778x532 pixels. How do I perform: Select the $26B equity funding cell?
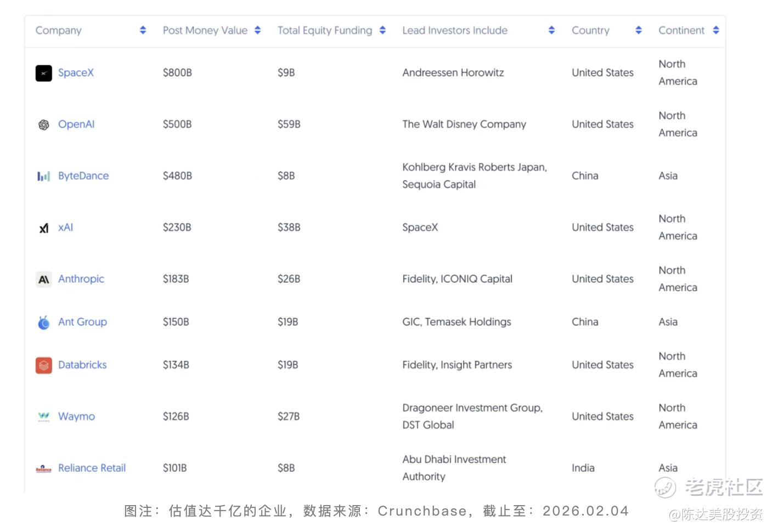289,279
